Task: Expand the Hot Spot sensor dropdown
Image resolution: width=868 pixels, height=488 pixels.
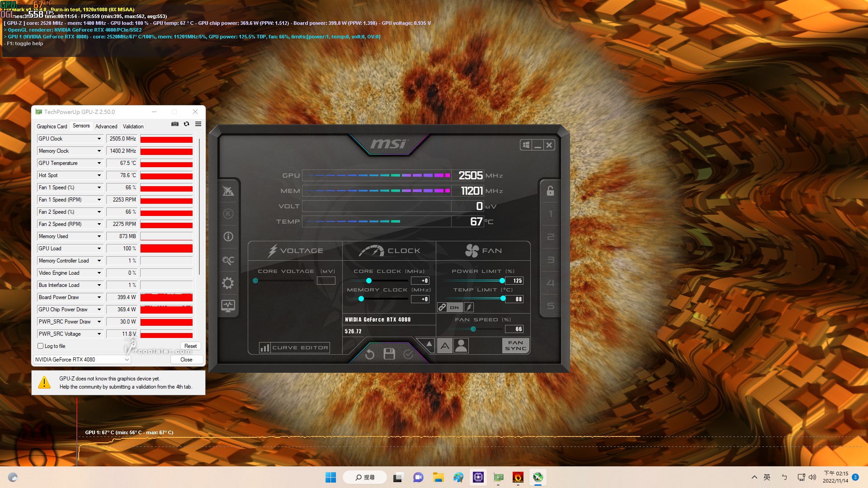Action: point(99,175)
